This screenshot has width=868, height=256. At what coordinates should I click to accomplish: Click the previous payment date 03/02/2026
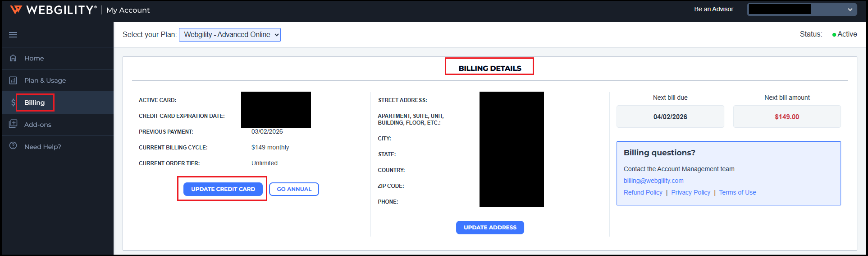coord(267,131)
